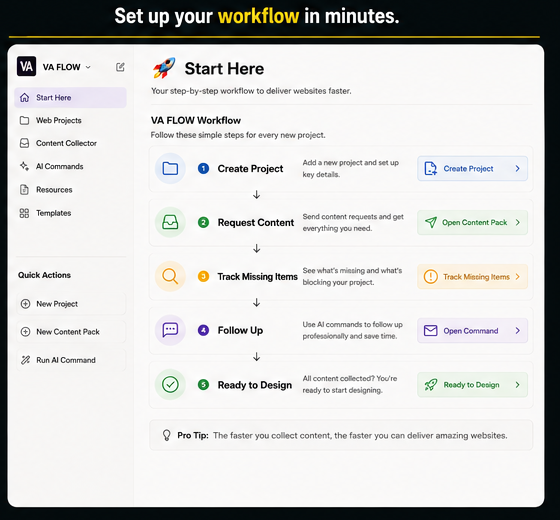Click the orange Track Missing Items button

point(472,277)
